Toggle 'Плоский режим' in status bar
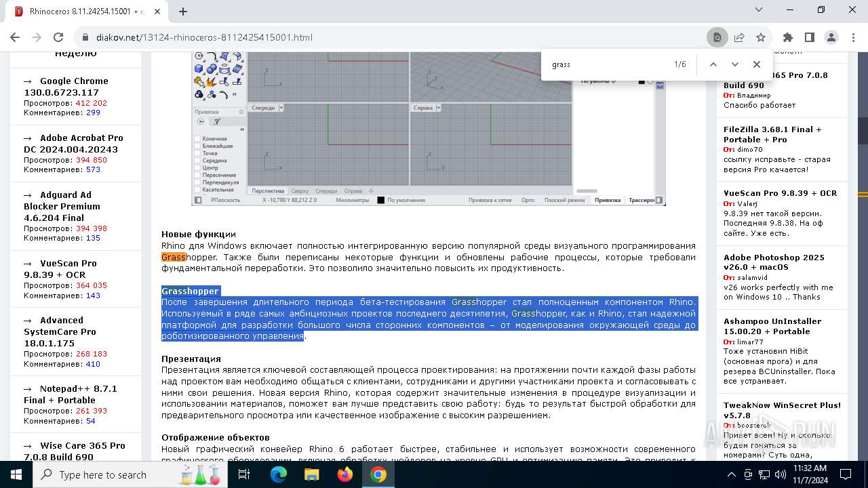 pos(564,200)
